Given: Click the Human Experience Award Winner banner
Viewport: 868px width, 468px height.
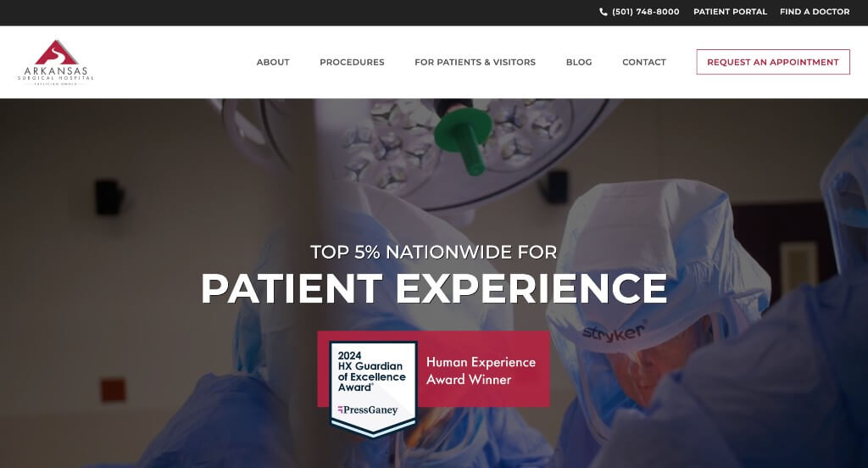Looking at the screenshot, I should tap(481, 370).
